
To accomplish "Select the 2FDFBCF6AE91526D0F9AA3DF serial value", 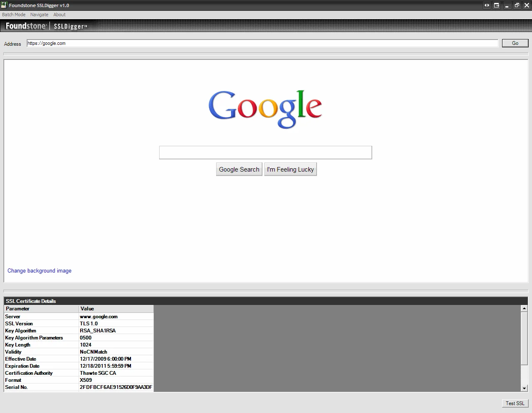I will (x=116, y=387).
